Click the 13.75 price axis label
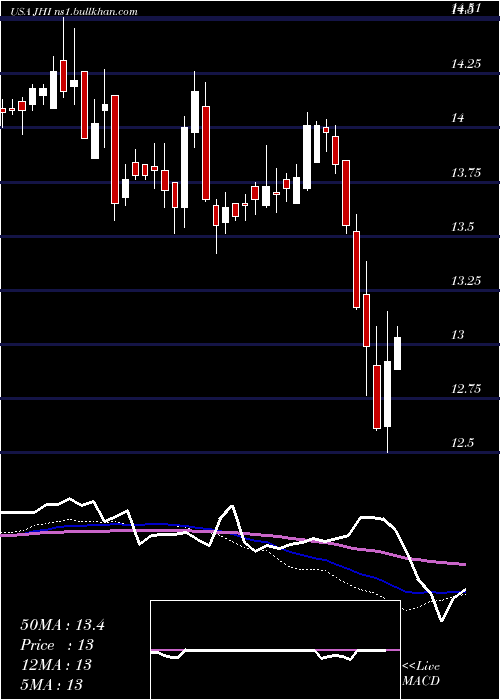This screenshot has width=500, height=700. point(466,172)
